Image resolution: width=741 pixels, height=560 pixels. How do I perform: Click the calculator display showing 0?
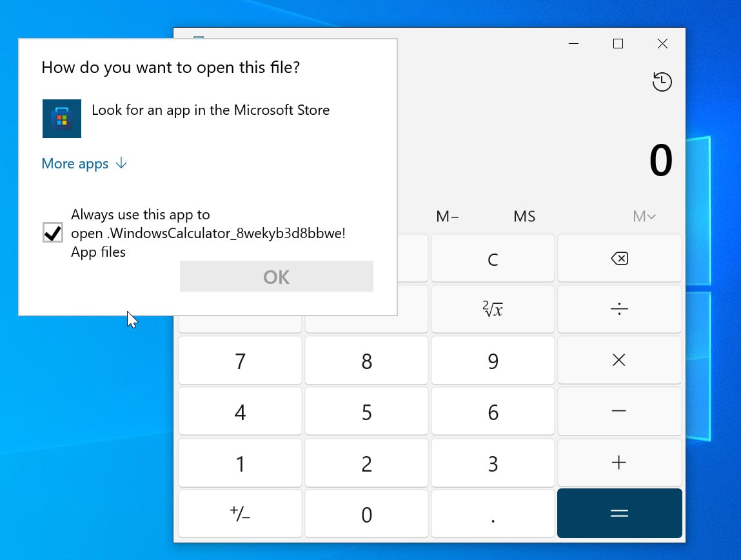point(660,160)
